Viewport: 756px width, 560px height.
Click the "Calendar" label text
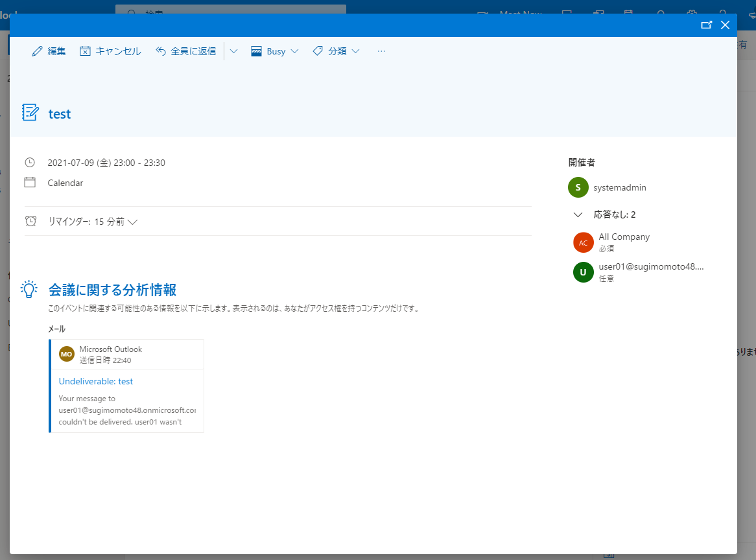pyautogui.click(x=65, y=183)
